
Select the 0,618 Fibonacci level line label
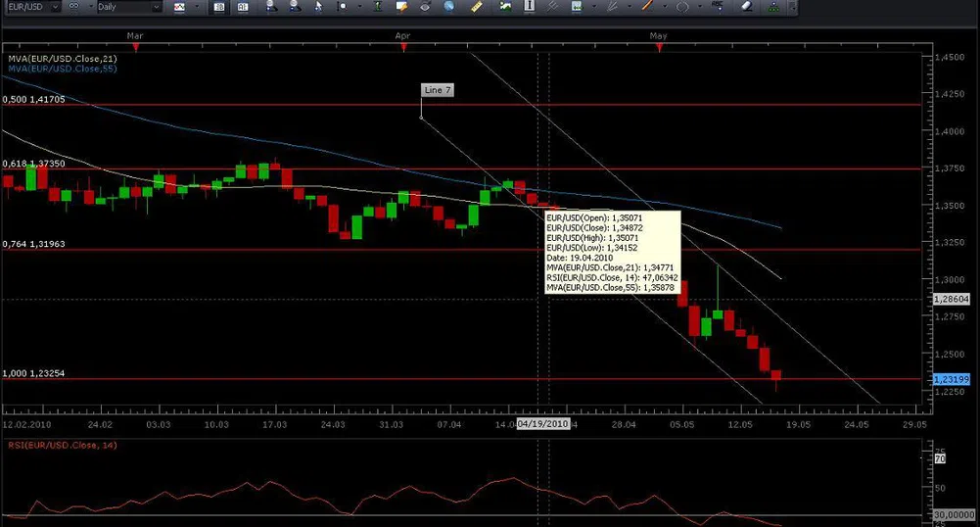point(33,164)
